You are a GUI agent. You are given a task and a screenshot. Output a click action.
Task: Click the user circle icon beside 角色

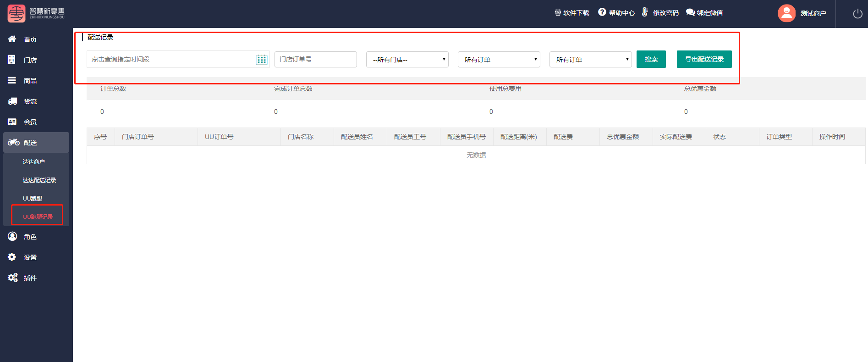click(x=12, y=236)
